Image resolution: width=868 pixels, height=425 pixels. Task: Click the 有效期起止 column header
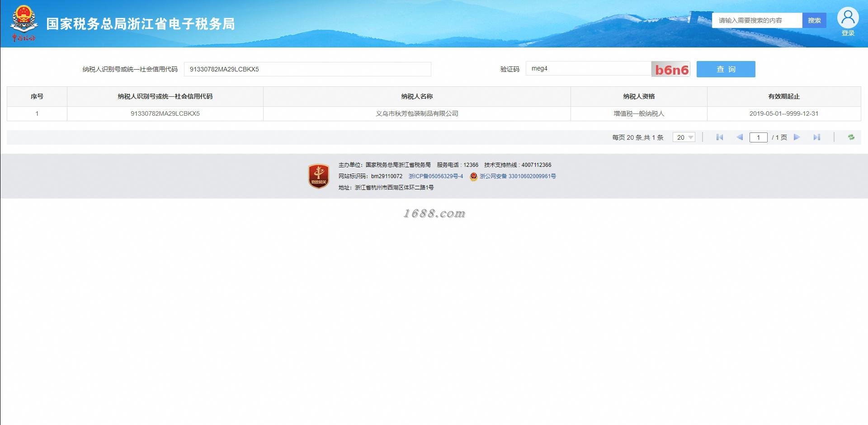[784, 96]
